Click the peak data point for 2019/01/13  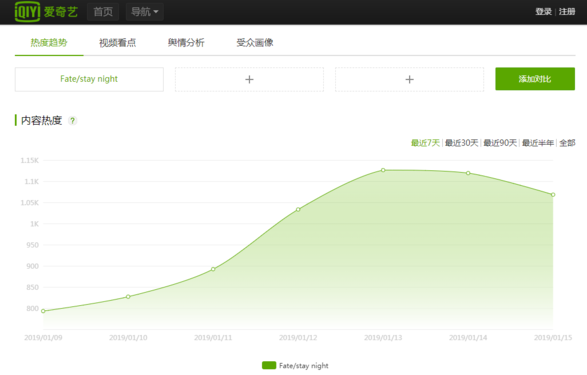coord(383,170)
